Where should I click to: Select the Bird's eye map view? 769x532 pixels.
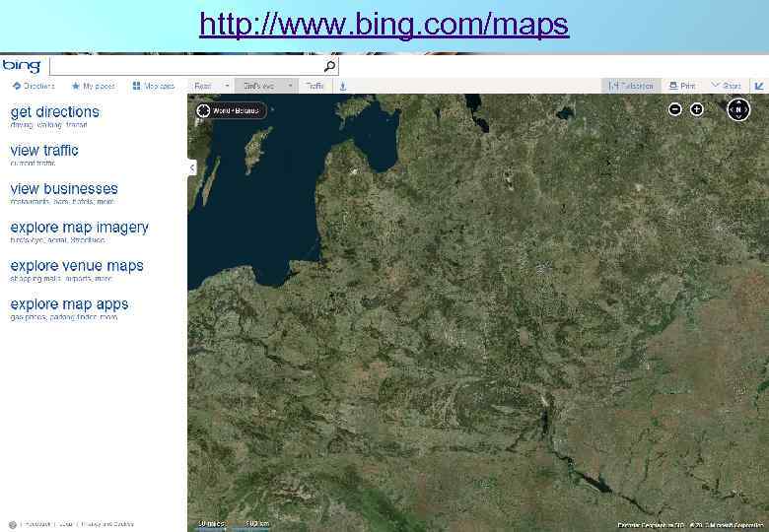point(259,86)
